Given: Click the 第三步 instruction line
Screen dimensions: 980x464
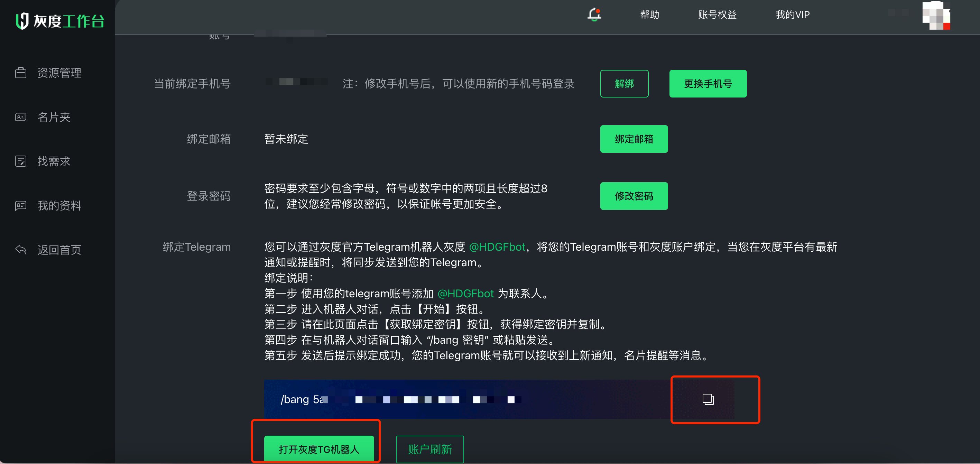Looking at the screenshot, I should tap(435, 324).
